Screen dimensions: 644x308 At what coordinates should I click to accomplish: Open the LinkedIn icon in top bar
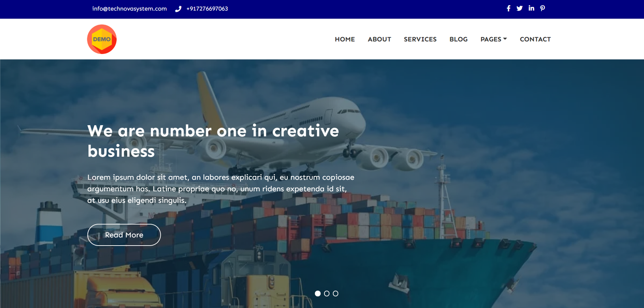pyautogui.click(x=531, y=8)
